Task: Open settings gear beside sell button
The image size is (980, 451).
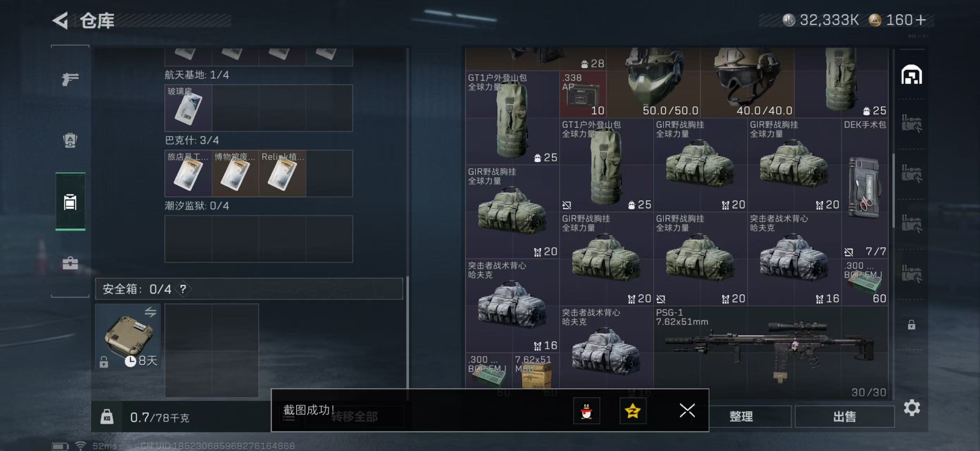Action: click(x=912, y=408)
